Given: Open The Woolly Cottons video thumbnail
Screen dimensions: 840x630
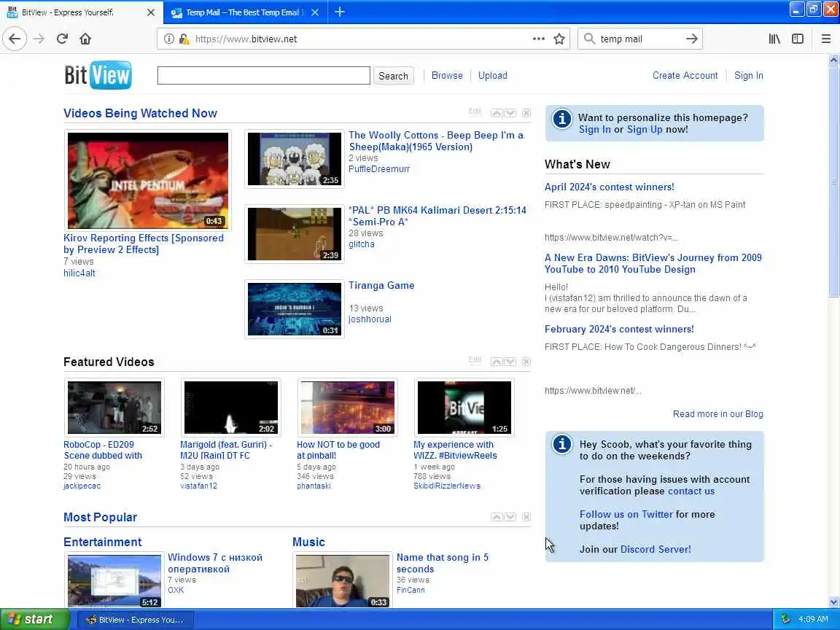Looking at the screenshot, I should click(x=294, y=159).
